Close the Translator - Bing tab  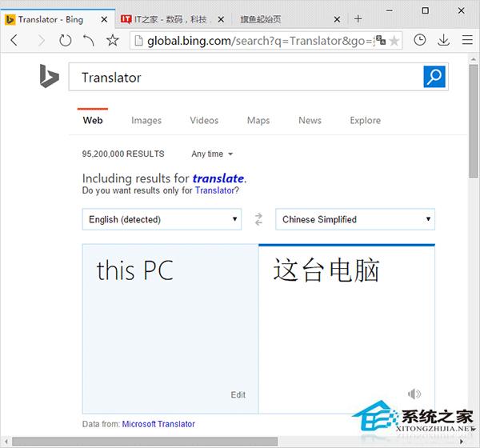[104, 19]
